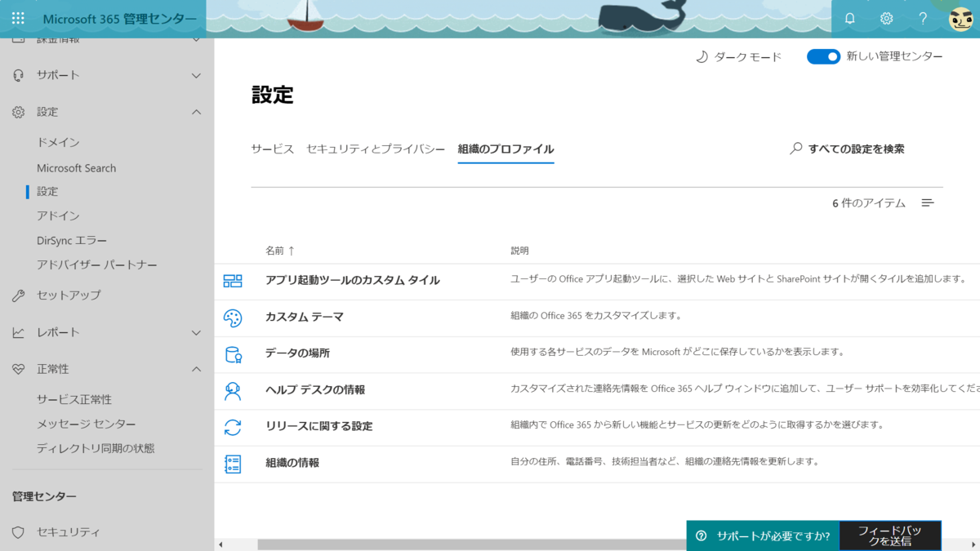Viewport: 980px width, 551px height.
Task: Click the 説明 column header
Action: tap(520, 251)
